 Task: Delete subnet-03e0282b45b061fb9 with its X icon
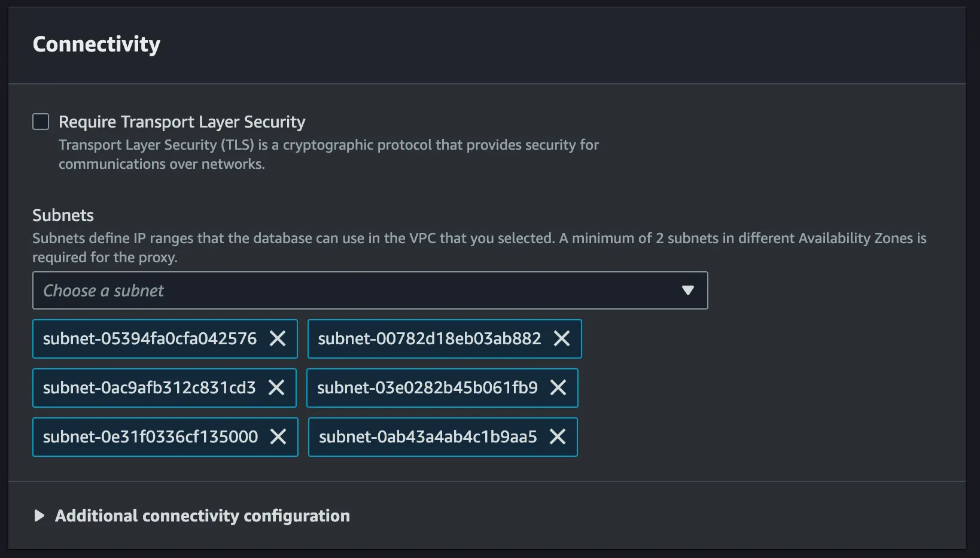point(558,388)
